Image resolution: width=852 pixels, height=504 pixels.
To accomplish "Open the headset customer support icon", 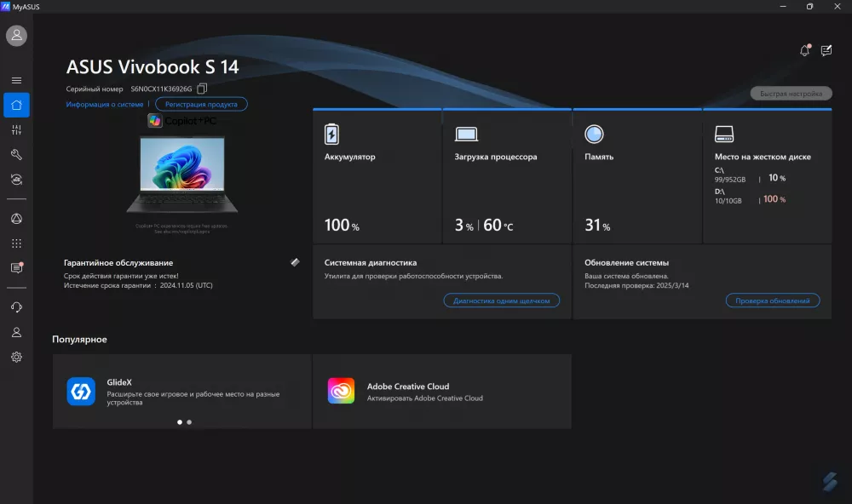I will [16, 307].
